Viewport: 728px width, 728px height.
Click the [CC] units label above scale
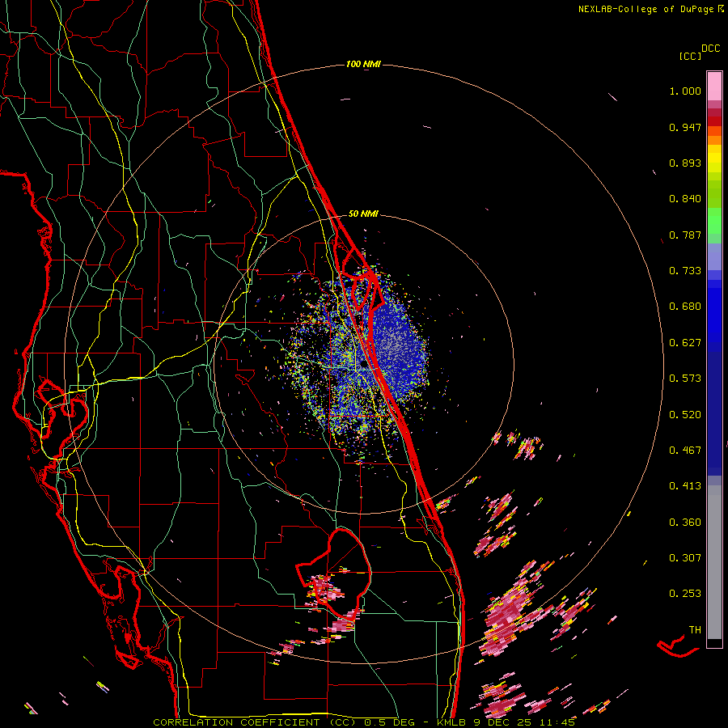click(x=690, y=56)
